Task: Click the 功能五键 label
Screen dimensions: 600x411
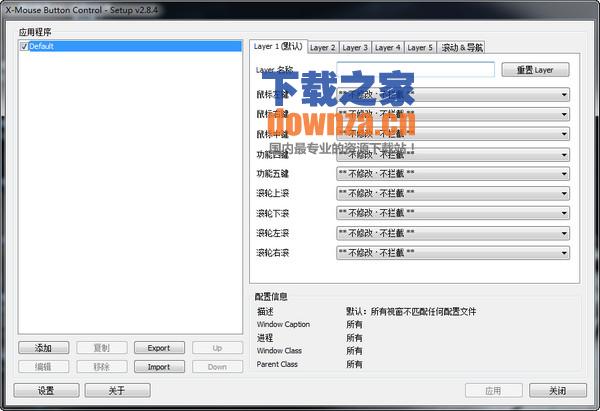Action: [x=272, y=174]
